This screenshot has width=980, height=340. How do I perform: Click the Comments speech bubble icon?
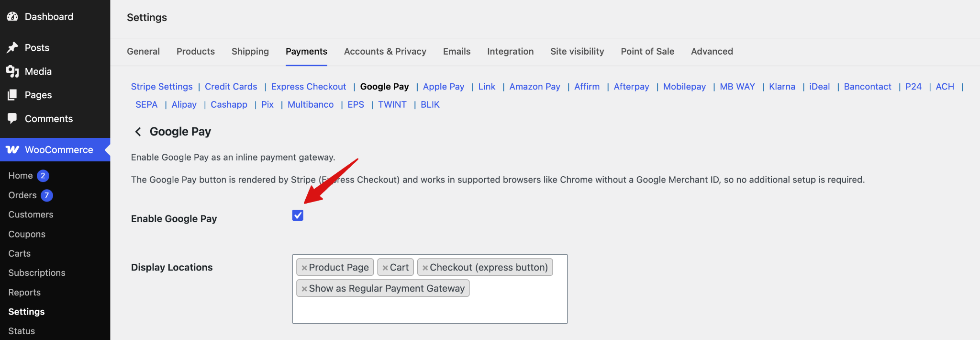coord(12,118)
